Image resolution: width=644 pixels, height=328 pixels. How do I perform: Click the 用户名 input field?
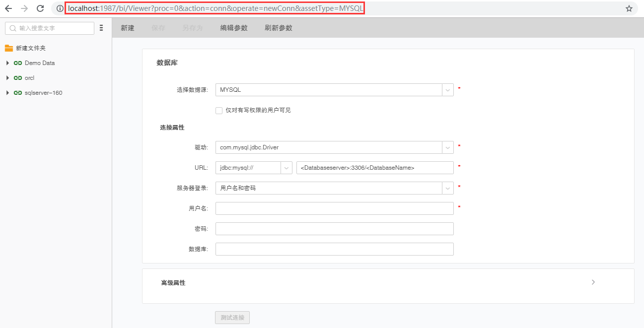pyautogui.click(x=334, y=208)
